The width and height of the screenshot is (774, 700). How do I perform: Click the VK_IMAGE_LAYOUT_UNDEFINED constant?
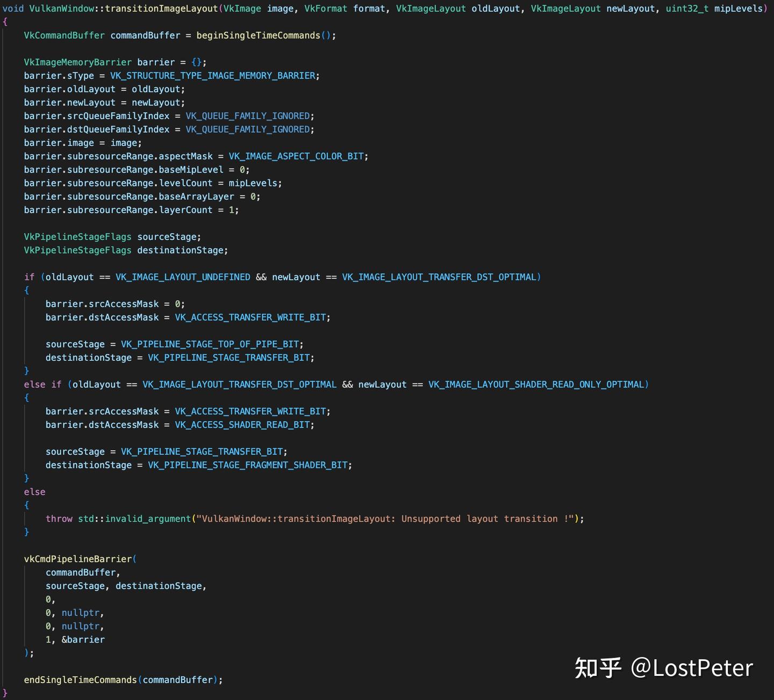(183, 277)
